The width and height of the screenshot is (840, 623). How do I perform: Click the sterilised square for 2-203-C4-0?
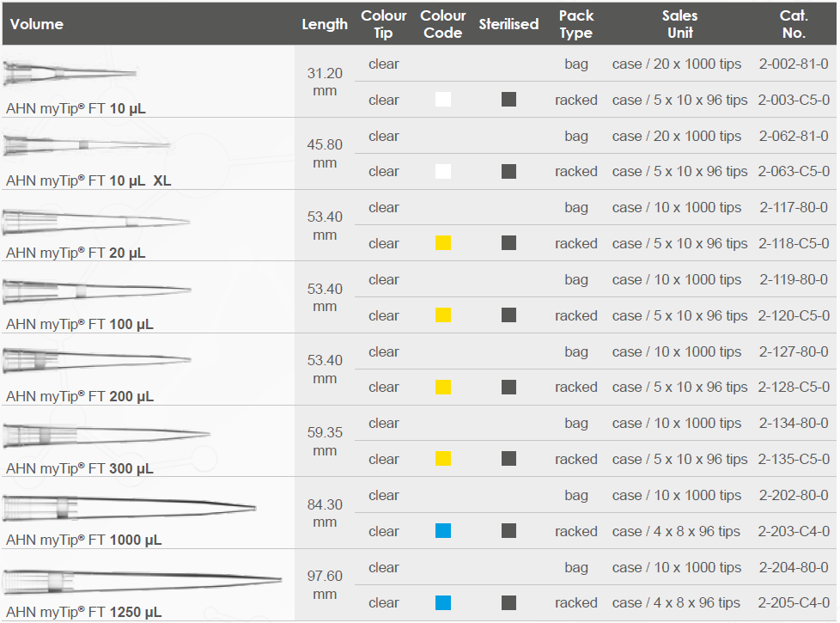click(509, 531)
